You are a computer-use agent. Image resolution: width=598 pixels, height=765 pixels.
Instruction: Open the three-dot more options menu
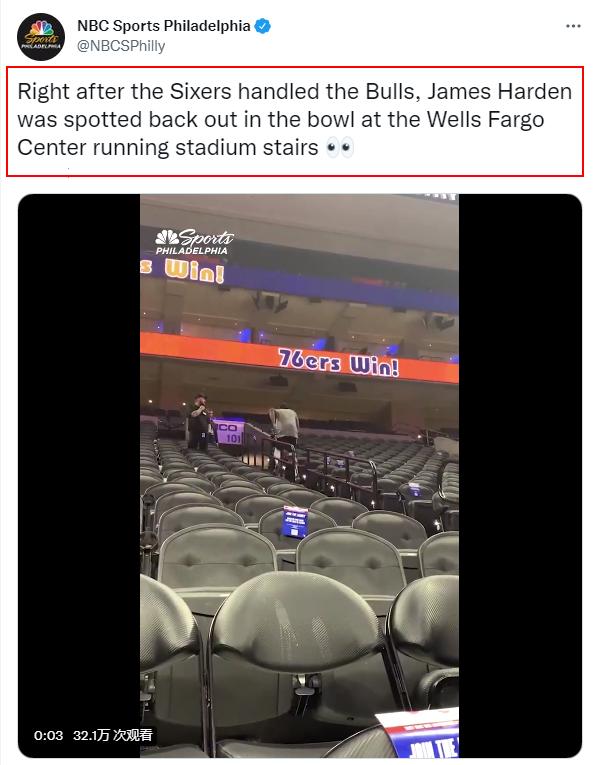click(x=573, y=26)
